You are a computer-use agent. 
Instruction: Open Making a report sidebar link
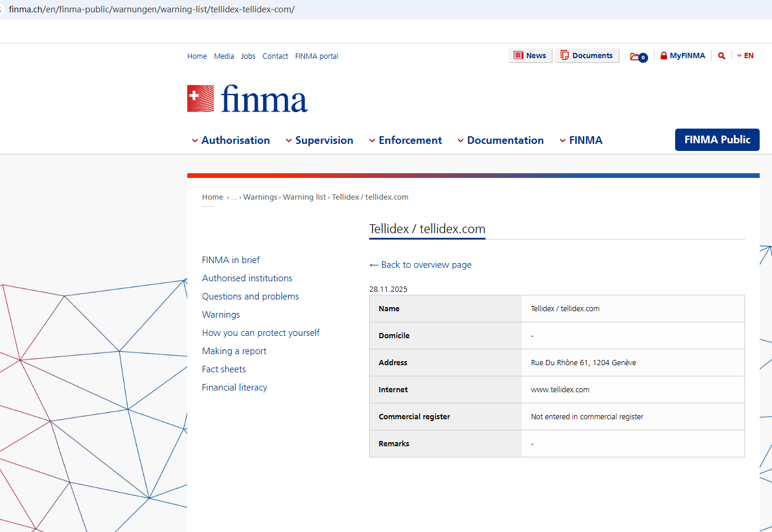pyautogui.click(x=234, y=351)
